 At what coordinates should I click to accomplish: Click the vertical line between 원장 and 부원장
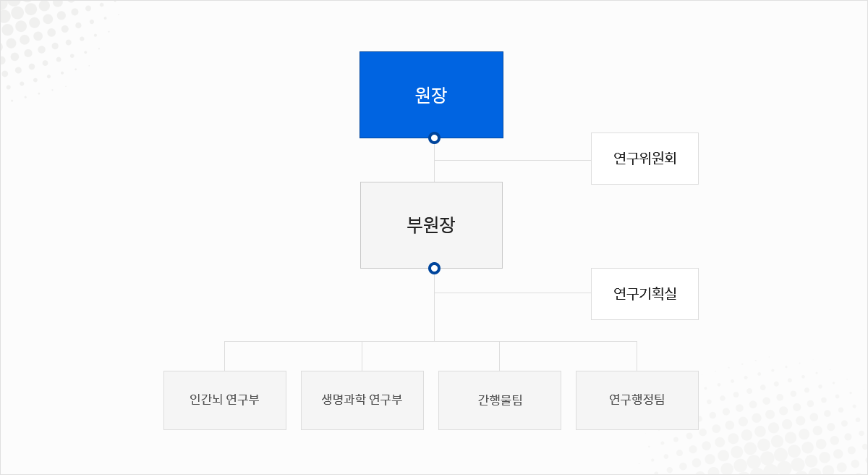click(x=434, y=163)
